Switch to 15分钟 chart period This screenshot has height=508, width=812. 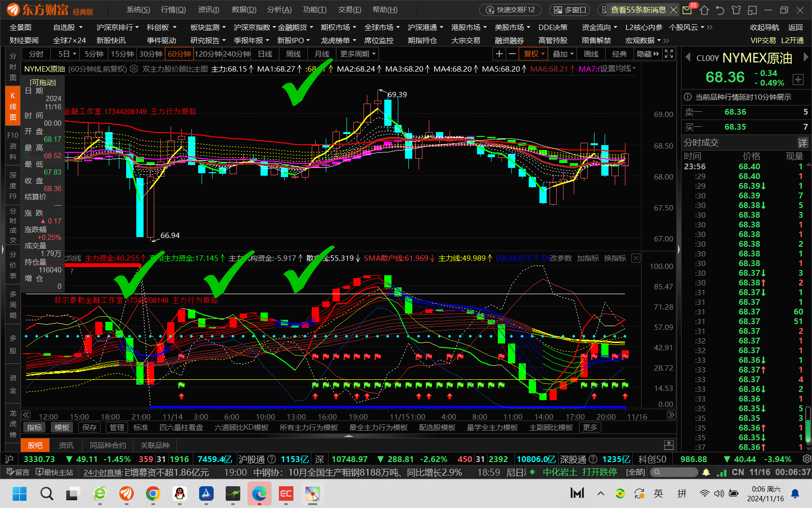[122, 54]
